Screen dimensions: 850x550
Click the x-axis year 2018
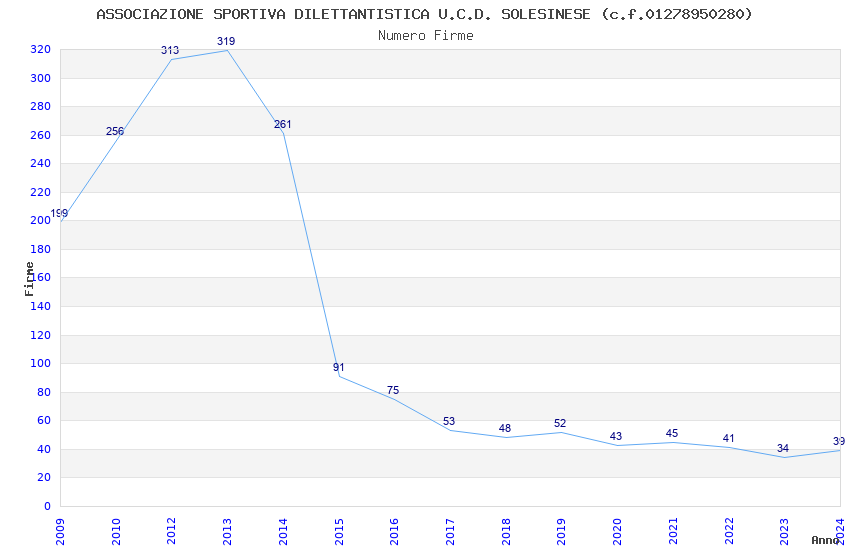pyautogui.click(x=506, y=532)
